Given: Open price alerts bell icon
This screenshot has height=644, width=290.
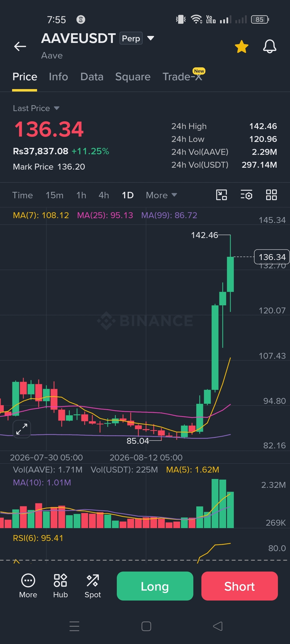Looking at the screenshot, I should point(270,46).
